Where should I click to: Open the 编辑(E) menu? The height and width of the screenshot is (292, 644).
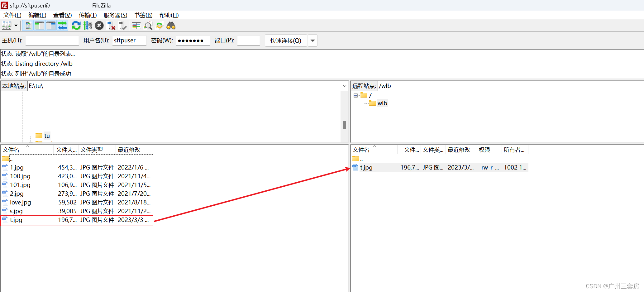(37, 15)
